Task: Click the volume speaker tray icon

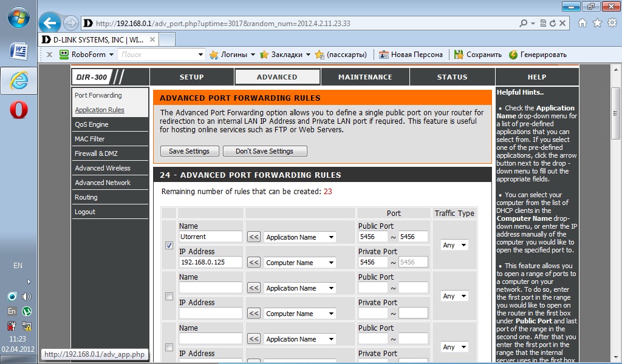Action: (x=27, y=297)
